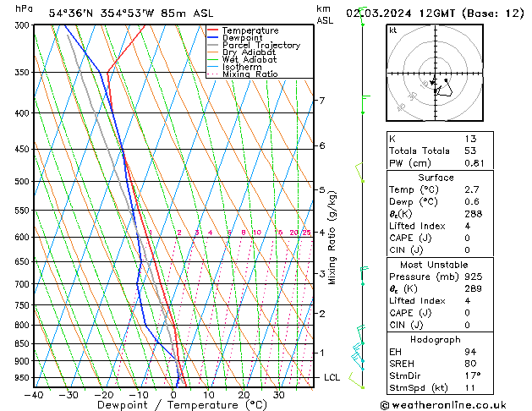532x411 pixels.
Task: Click the LCL marker label
Action: (332, 377)
